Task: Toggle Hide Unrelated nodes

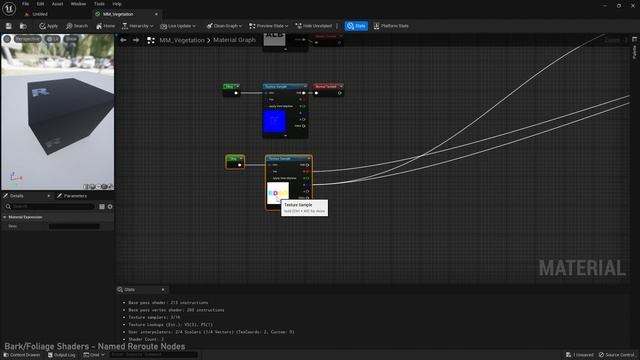Action: pyautogui.click(x=313, y=26)
